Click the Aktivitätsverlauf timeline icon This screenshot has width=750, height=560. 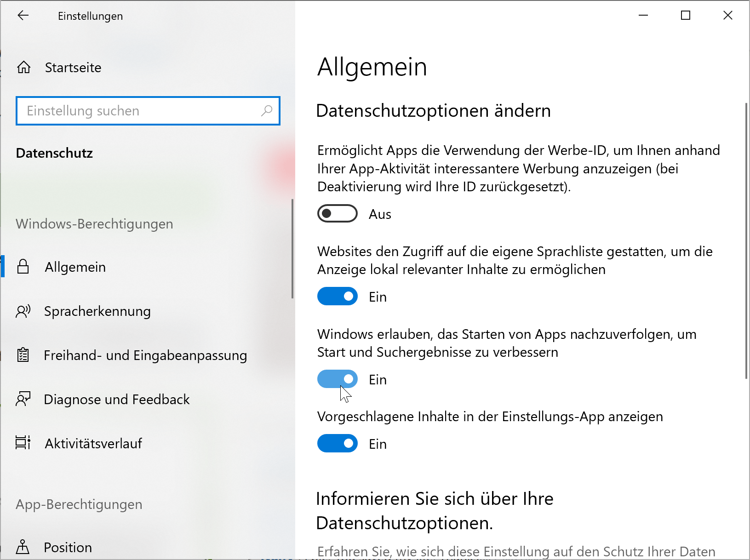pos(23,443)
